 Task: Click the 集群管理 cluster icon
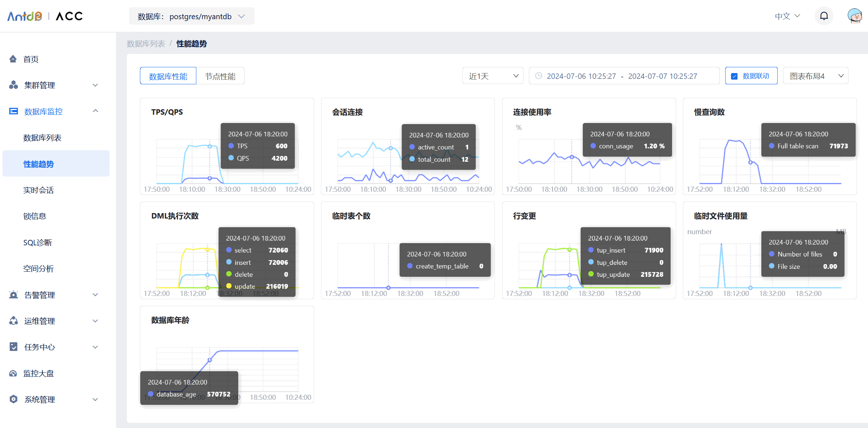[13, 85]
